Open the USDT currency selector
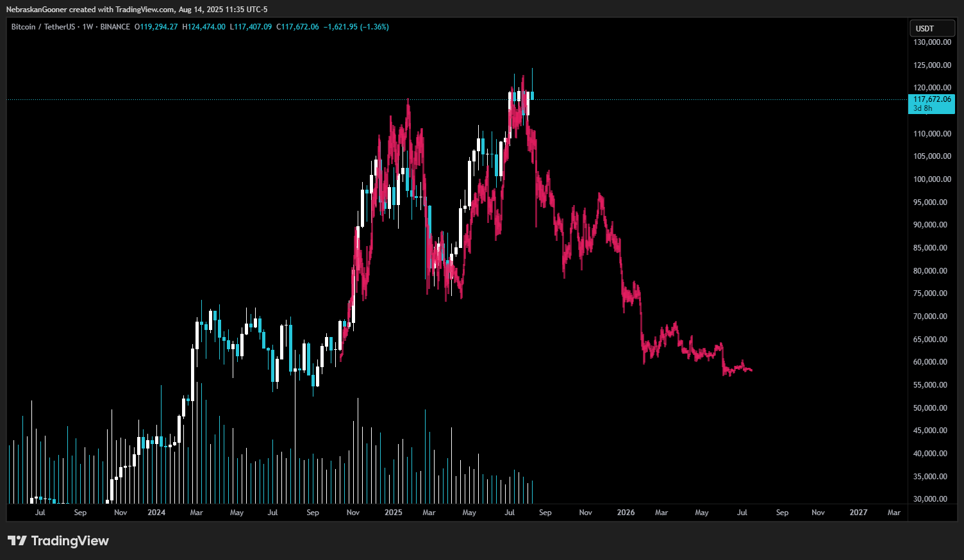Screen dimensions: 964x560 [932, 28]
